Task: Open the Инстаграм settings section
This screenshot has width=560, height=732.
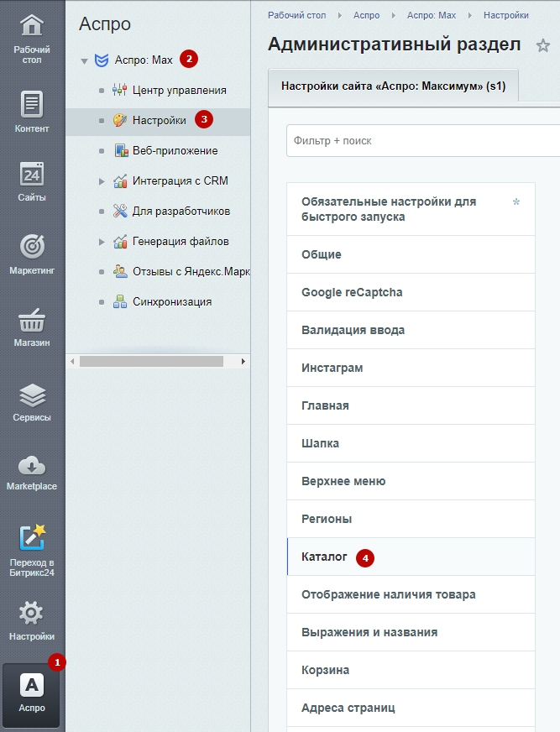Action: point(411,368)
